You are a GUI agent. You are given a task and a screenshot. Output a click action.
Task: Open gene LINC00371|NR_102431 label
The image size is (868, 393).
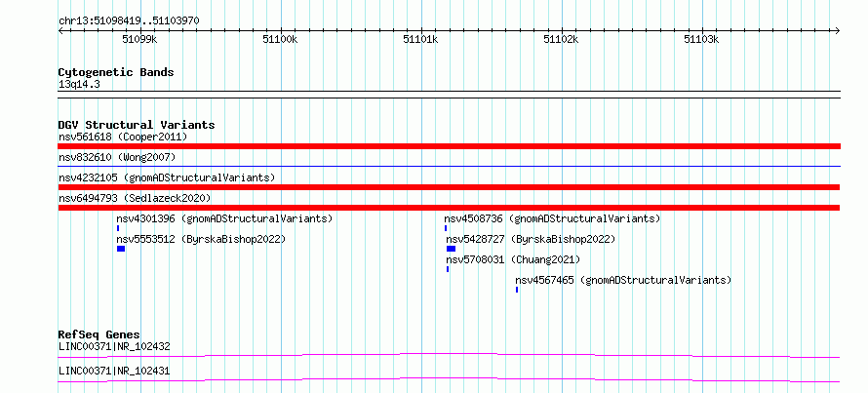tap(114, 371)
